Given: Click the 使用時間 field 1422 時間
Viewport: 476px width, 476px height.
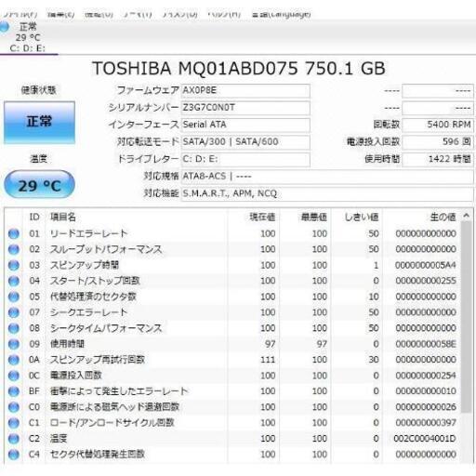Looking at the screenshot, I should point(438,159).
